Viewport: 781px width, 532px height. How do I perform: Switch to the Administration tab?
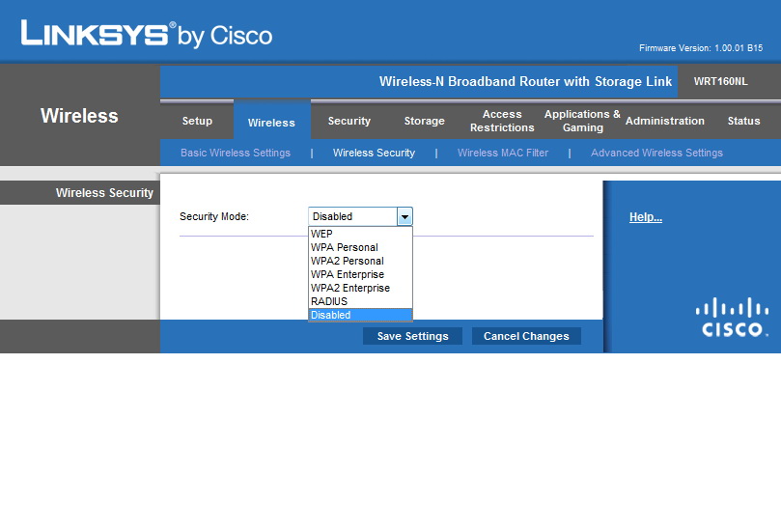pos(664,122)
